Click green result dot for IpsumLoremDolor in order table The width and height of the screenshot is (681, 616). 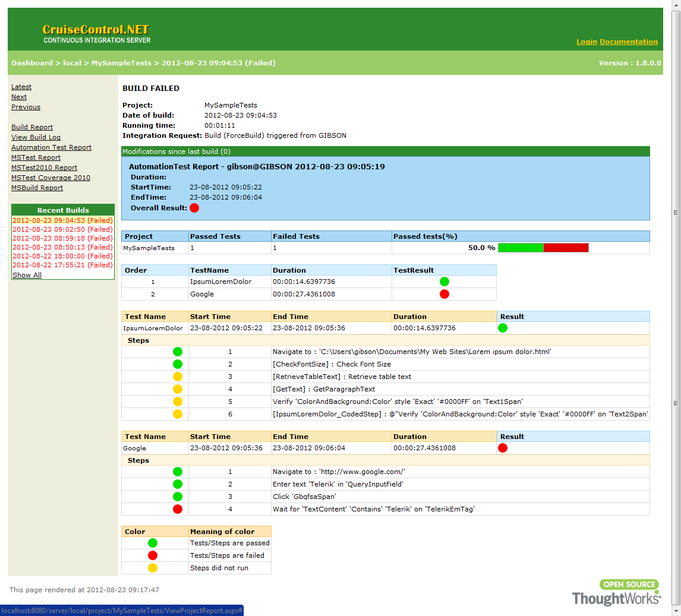click(444, 282)
